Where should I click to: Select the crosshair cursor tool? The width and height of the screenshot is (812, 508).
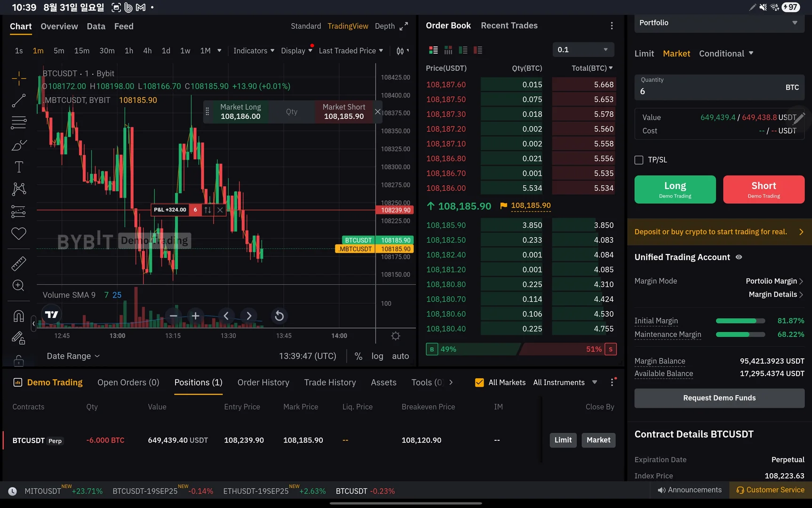[19, 78]
